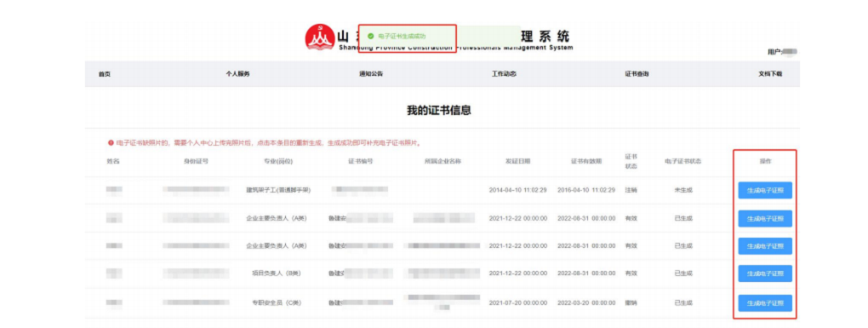Generate e-certificate for the 建筑架子工 row
Viewport: 868px width, 328px height.
tap(765, 191)
